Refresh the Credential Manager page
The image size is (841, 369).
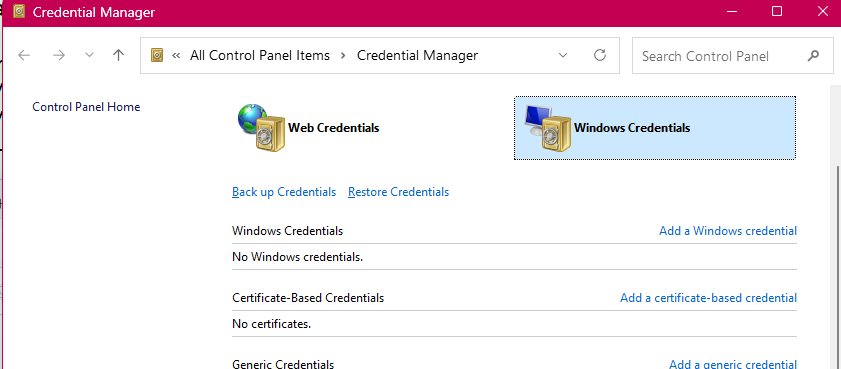(600, 55)
